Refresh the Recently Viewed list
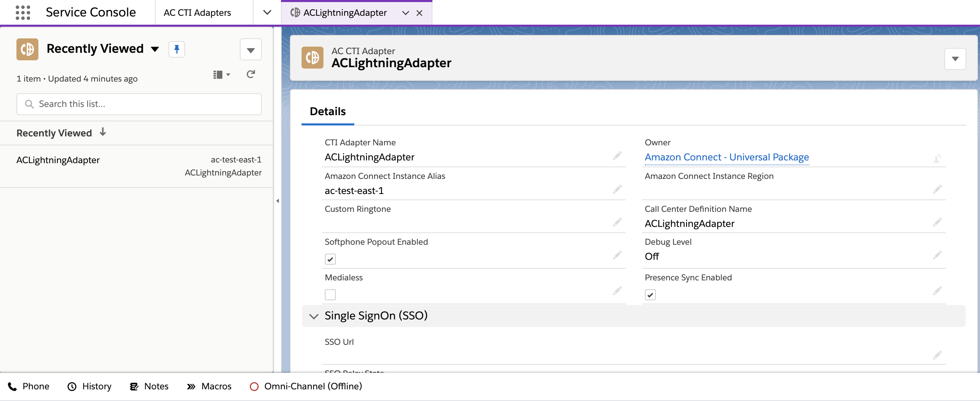This screenshot has width=980, height=401. [250, 75]
